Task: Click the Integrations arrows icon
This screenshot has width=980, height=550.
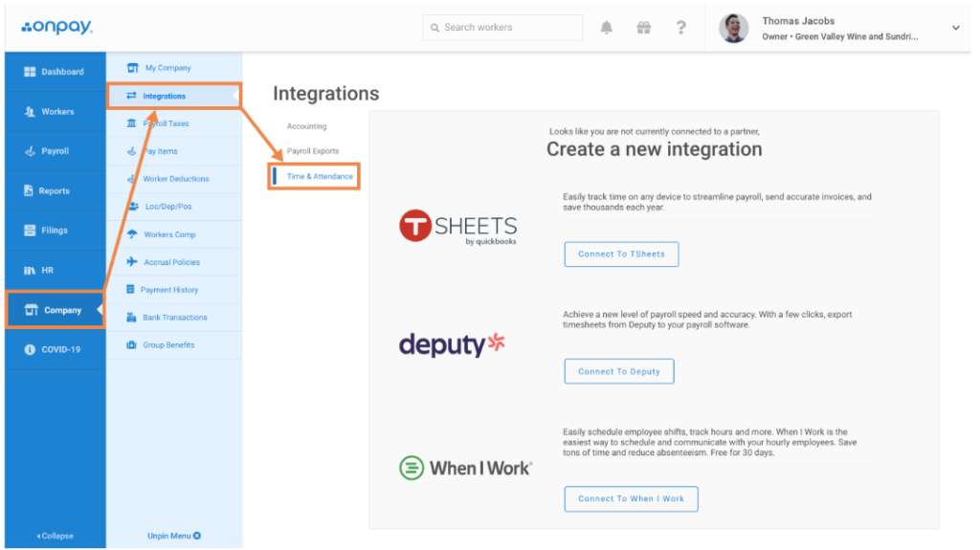Action: 131,96
